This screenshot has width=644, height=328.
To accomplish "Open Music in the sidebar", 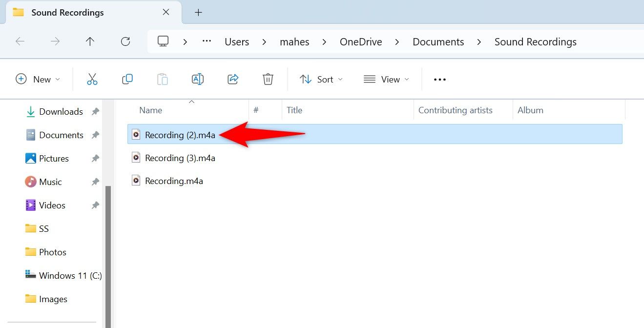I will pos(50,182).
